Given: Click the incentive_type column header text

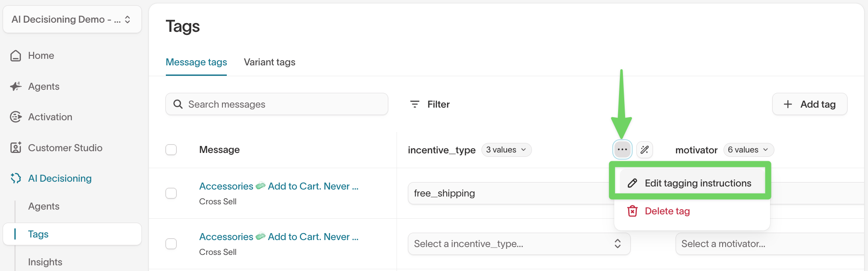Looking at the screenshot, I should [x=441, y=150].
